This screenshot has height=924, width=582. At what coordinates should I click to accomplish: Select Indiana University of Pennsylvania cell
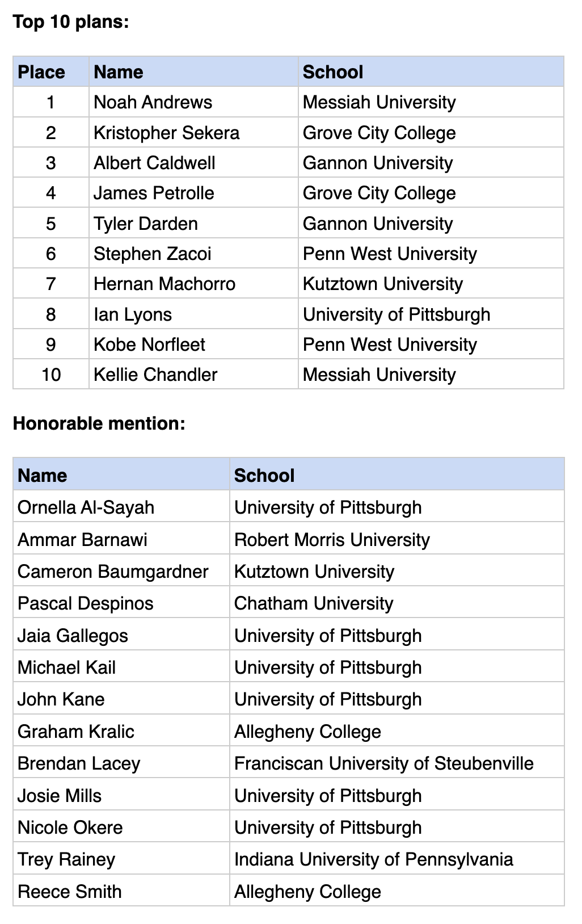373,859
